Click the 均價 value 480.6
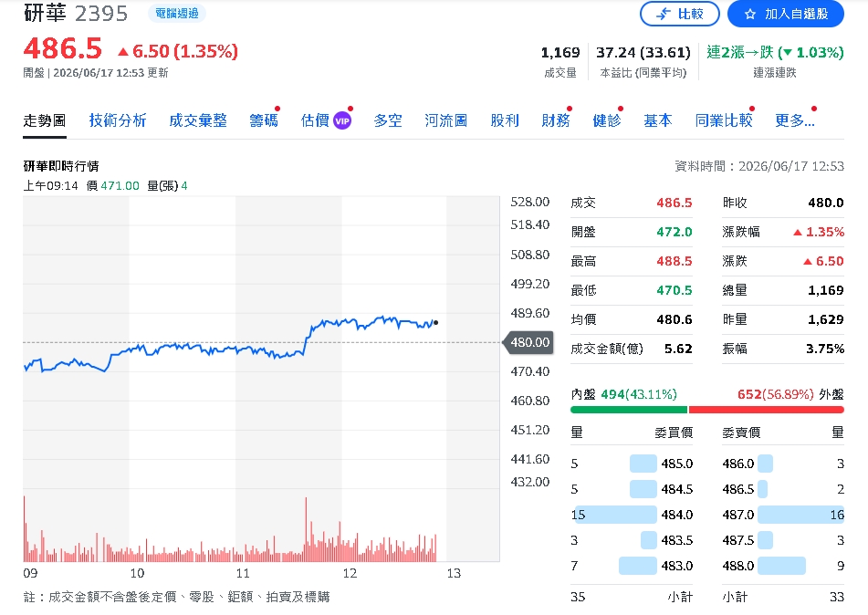Image resolution: width=868 pixels, height=615 pixels. tap(675, 319)
